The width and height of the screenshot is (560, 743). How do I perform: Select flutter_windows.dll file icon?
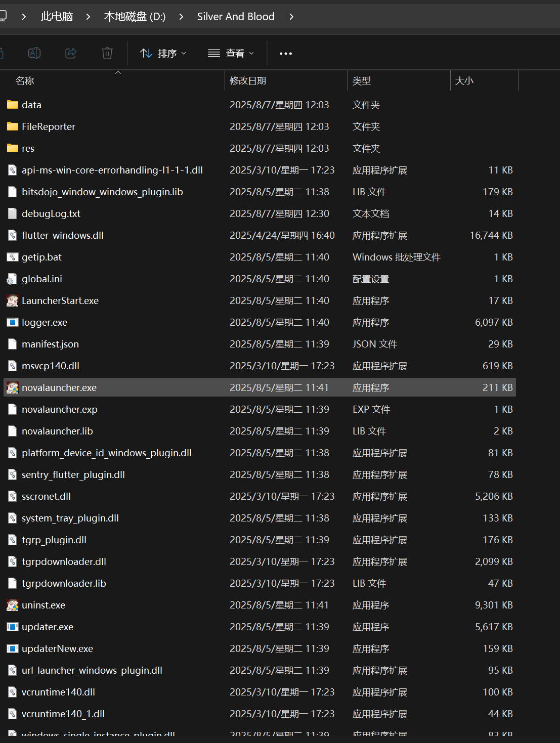[13, 235]
